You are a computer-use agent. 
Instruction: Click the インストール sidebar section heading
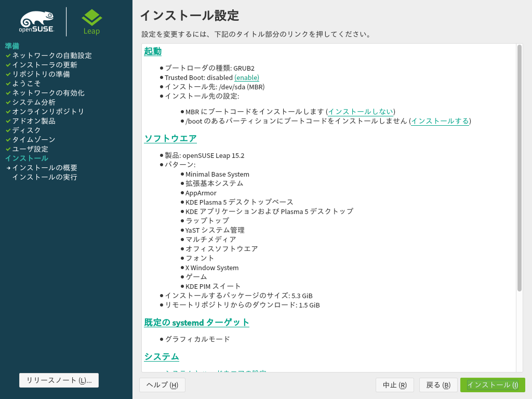(x=26, y=158)
